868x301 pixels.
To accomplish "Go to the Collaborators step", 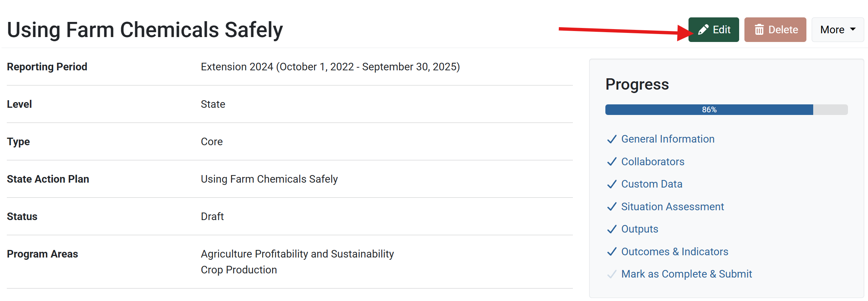I will pos(653,162).
